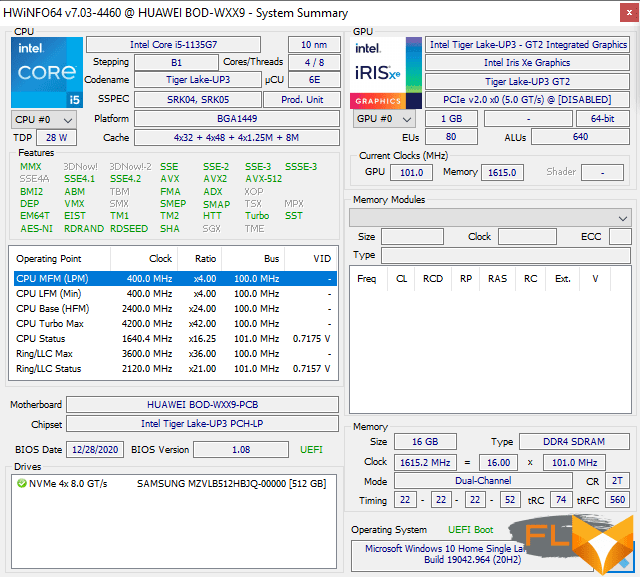The image size is (640, 577).
Task: Select the CPU LFM (Min) row
Action: [x=175, y=294]
